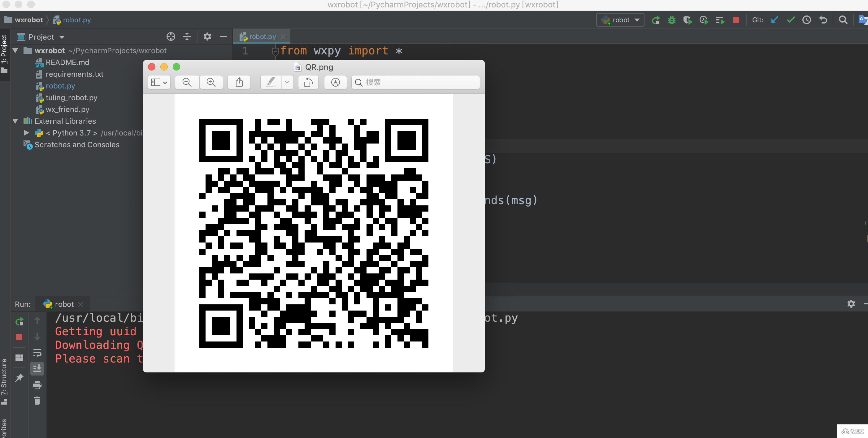Update project via Git blue arrow

click(x=774, y=20)
